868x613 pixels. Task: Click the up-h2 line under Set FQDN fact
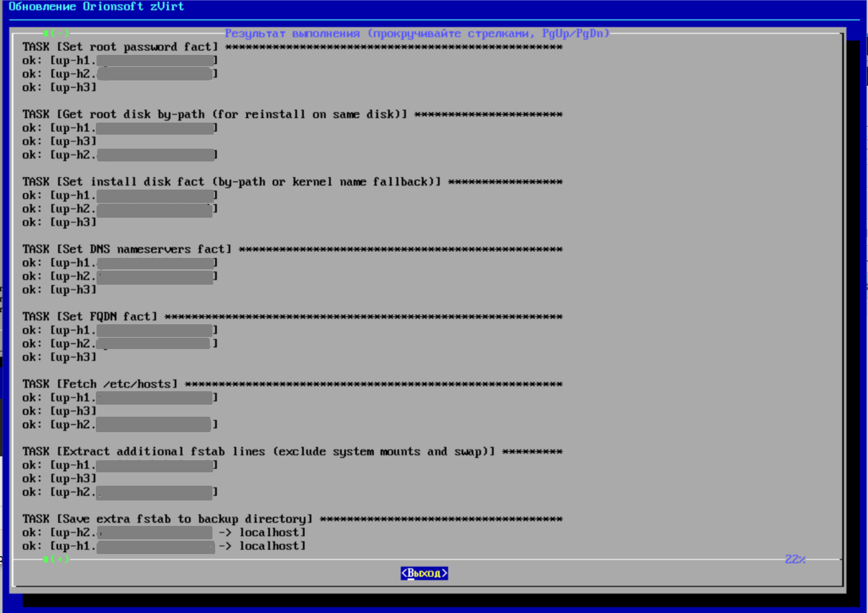(x=120, y=344)
